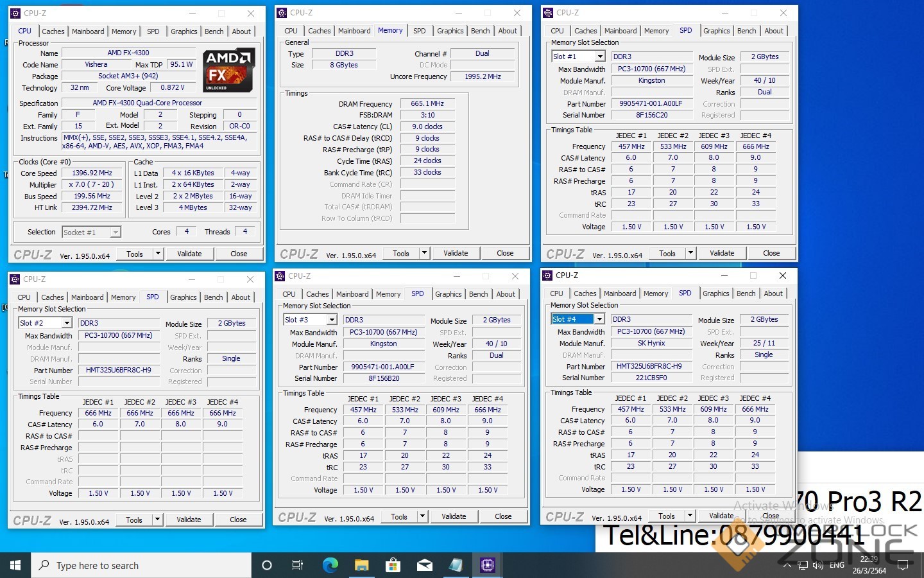Switch to Caches tab in AMD FX-4300 window

tap(53, 31)
